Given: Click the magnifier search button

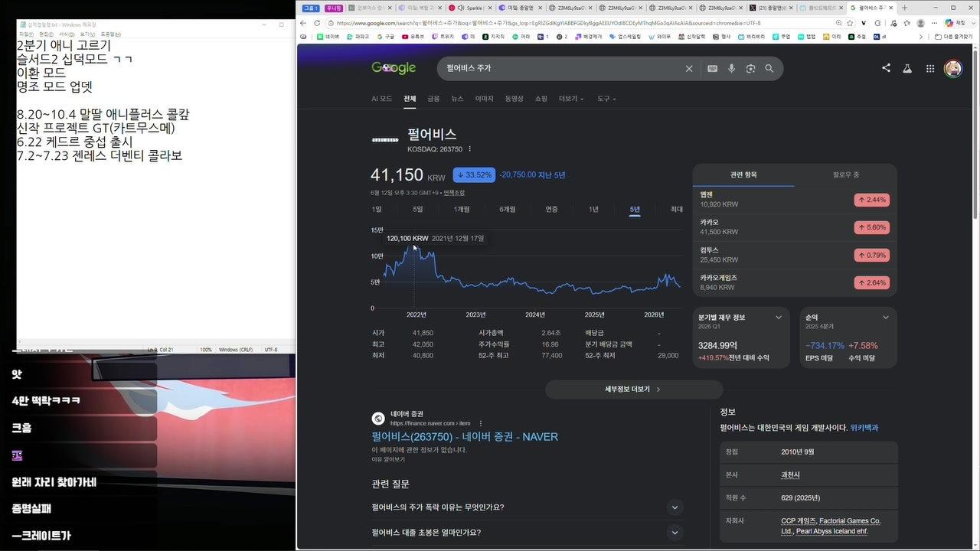Looking at the screenshot, I should [769, 68].
